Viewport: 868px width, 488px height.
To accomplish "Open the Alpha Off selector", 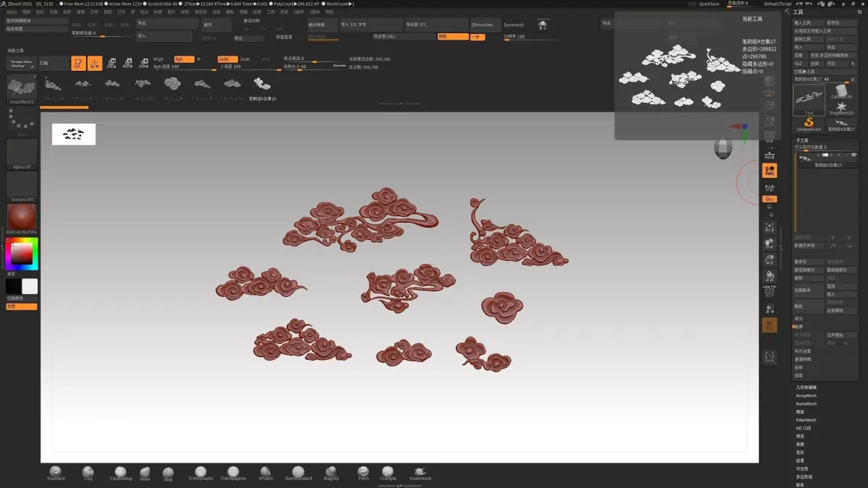I will [22, 154].
